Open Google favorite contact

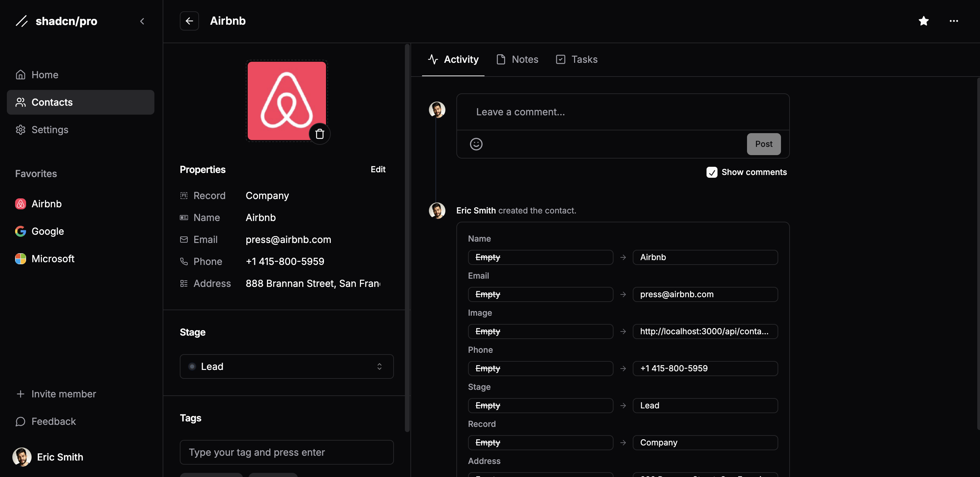point(80,231)
